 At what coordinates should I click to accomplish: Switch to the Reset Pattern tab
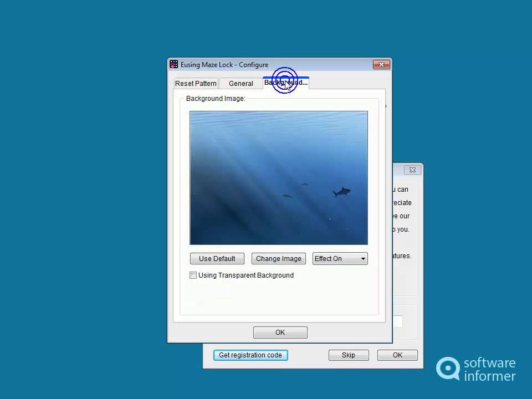196,84
